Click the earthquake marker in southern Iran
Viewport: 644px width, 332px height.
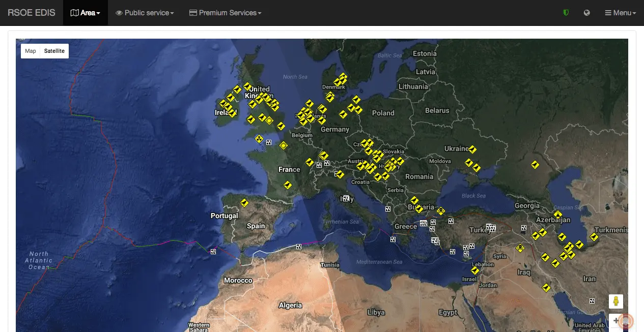click(x=592, y=300)
